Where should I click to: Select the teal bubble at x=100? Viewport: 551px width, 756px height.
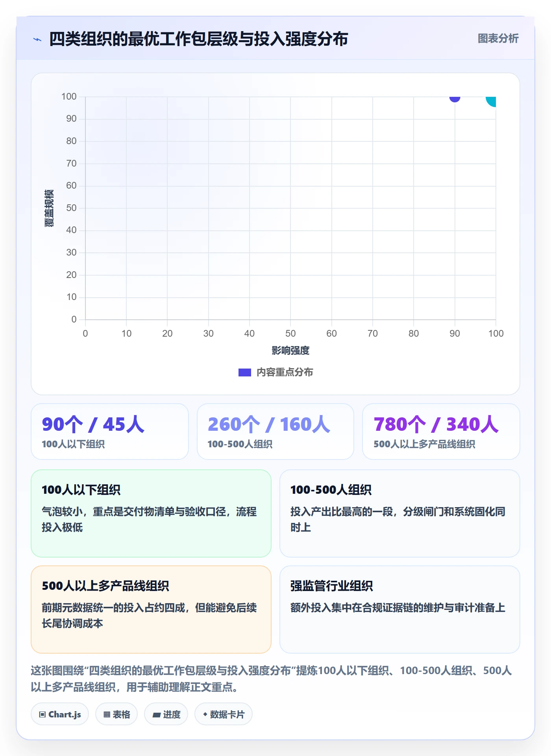(491, 101)
